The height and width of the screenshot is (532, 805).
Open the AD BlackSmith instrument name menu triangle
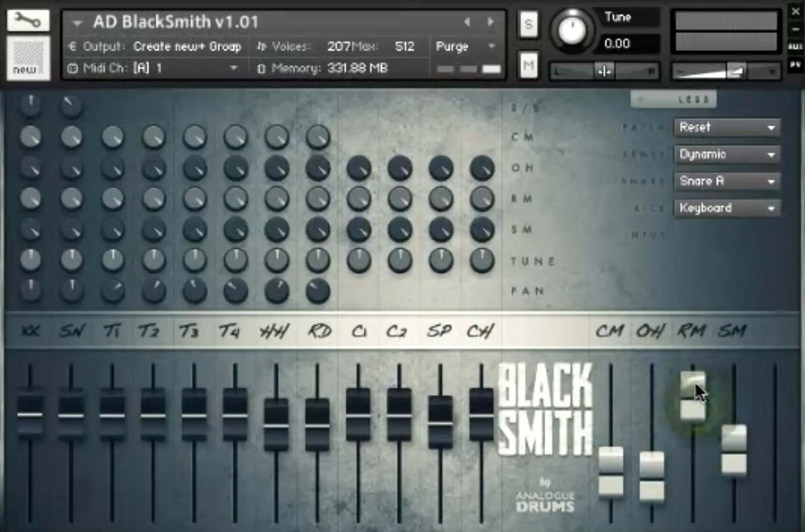pyautogui.click(x=77, y=23)
